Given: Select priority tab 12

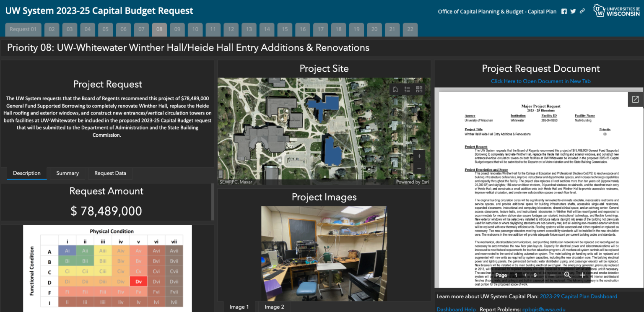Looking at the screenshot, I should click(231, 29).
